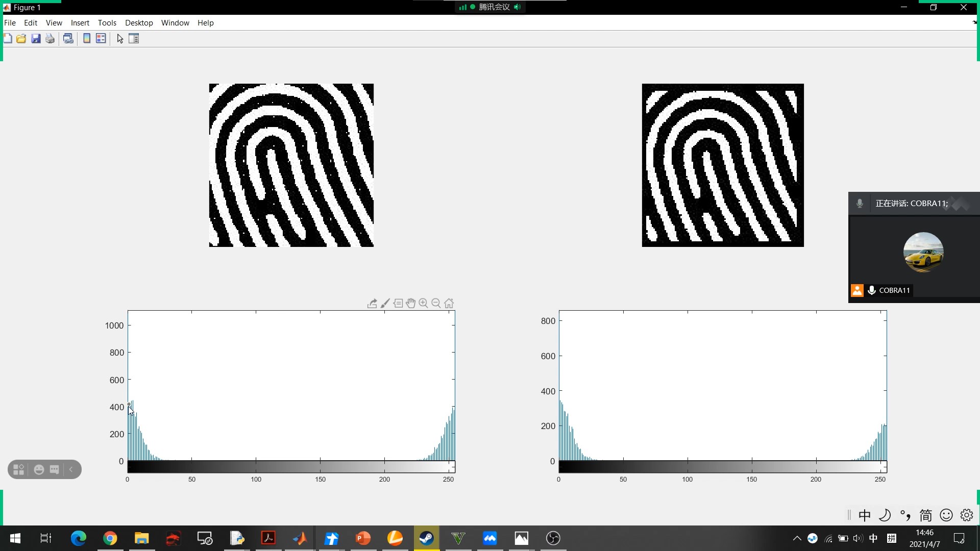Viewport: 980px width, 551px height.
Task: Switch to MATLAB on the taskbar
Action: coord(300,538)
